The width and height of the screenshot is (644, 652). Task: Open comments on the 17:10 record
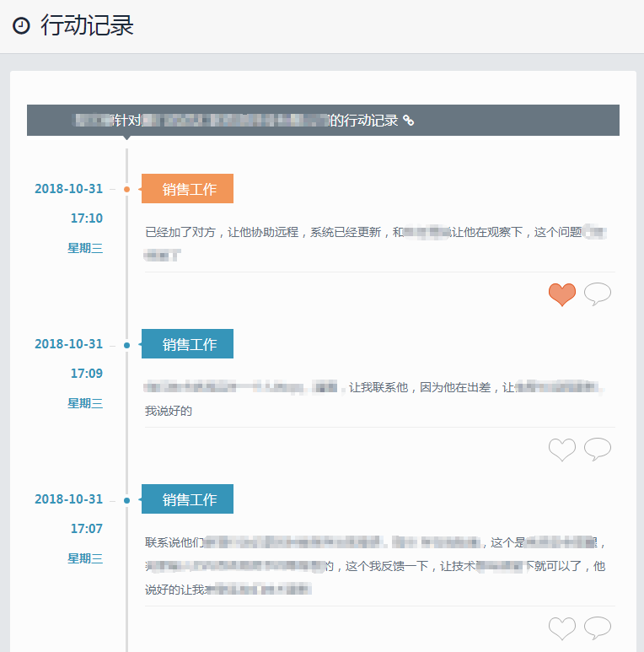click(598, 294)
